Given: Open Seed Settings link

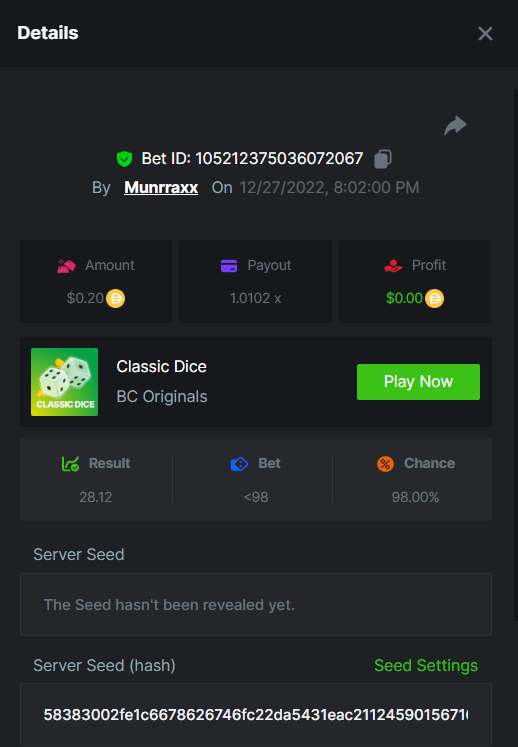Looking at the screenshot, I should click(x=426, y=666).
